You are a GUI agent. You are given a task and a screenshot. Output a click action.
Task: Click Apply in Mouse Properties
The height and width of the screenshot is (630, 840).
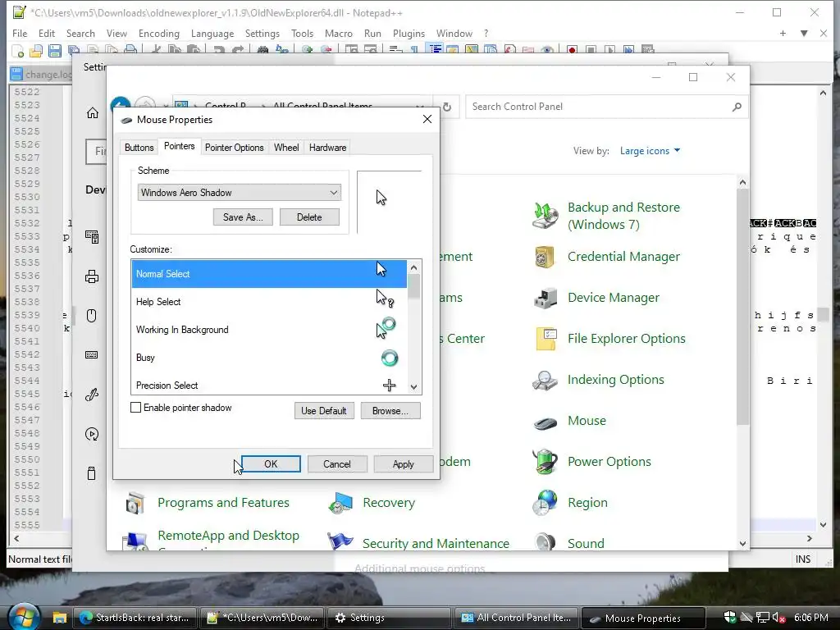pos(404,464)
